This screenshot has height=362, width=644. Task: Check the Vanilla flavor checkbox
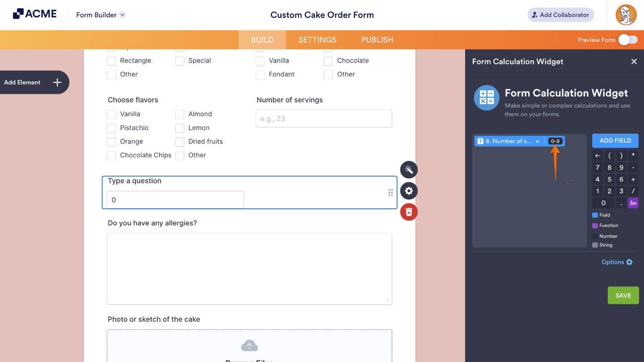[111, 114]
